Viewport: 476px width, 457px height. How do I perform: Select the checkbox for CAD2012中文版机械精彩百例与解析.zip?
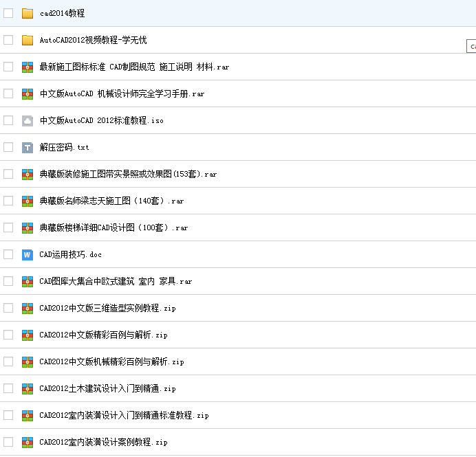coord(8,361)
